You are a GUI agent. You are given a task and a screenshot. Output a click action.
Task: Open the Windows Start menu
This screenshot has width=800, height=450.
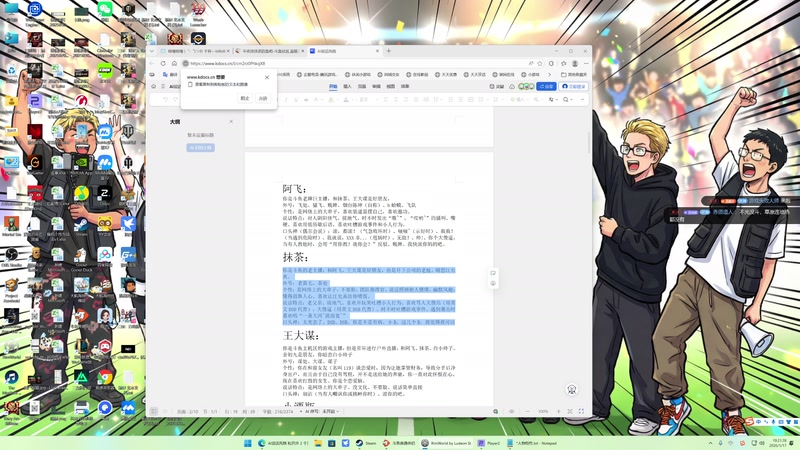[247, 443]
